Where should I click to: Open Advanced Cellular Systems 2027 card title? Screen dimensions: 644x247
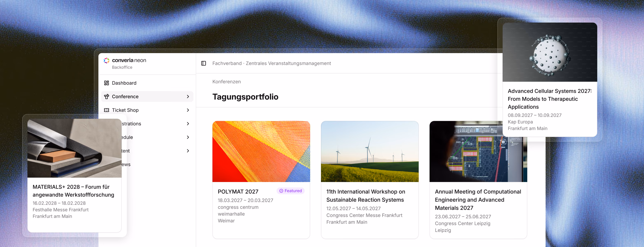(x=550, y=99)
